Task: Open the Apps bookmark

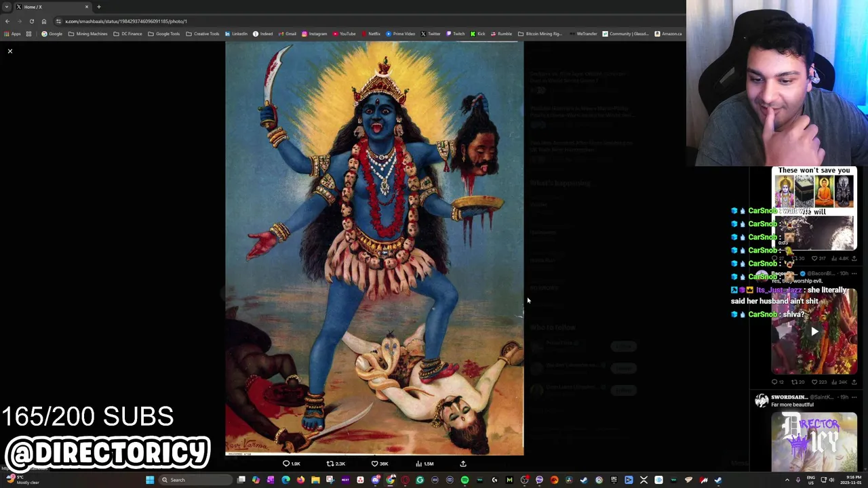Action: [12, 34]
